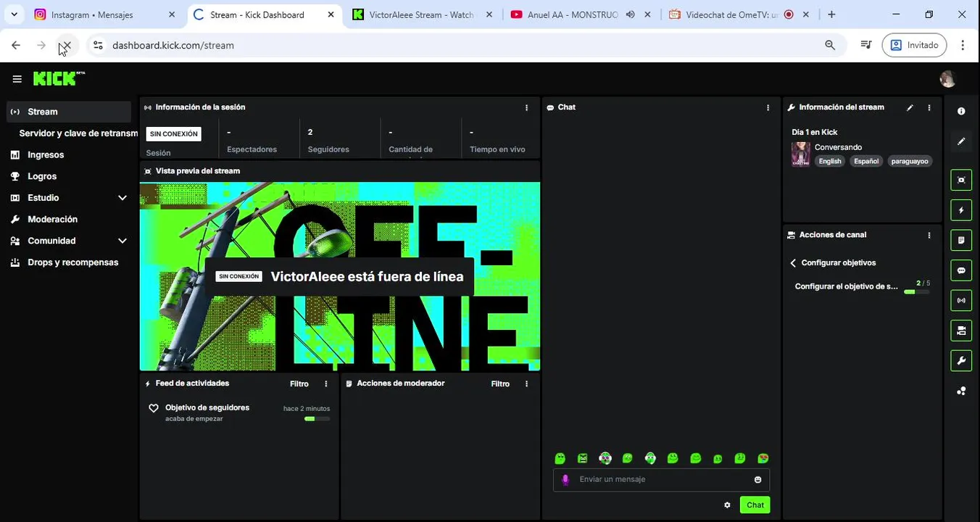
Task: Go back in the browser
Action: click(x=16, y=45)
